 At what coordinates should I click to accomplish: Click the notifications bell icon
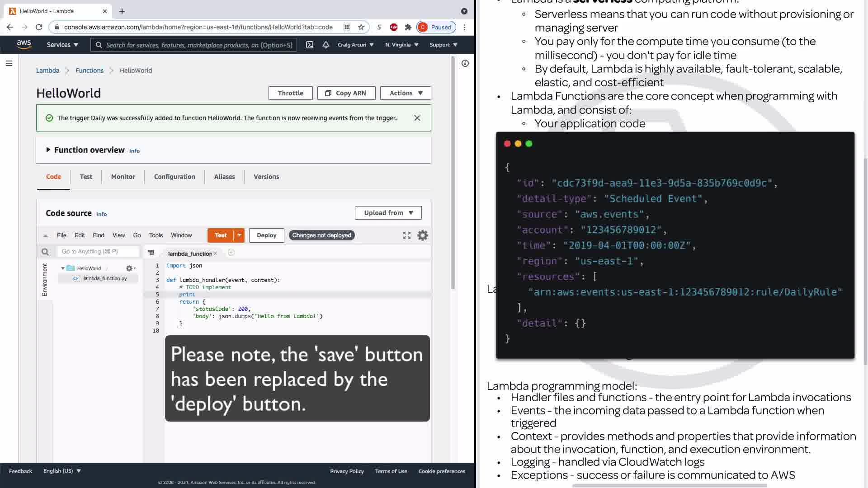click(325, 45)
